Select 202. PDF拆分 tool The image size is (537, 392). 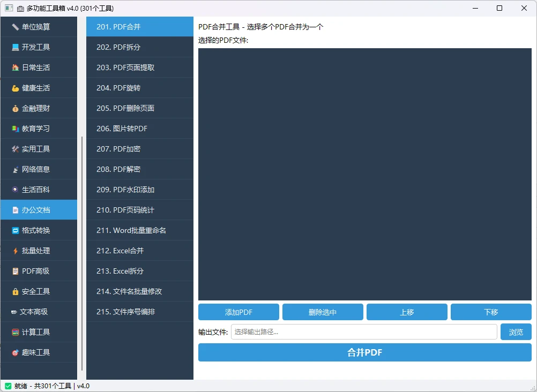[140, 47]
